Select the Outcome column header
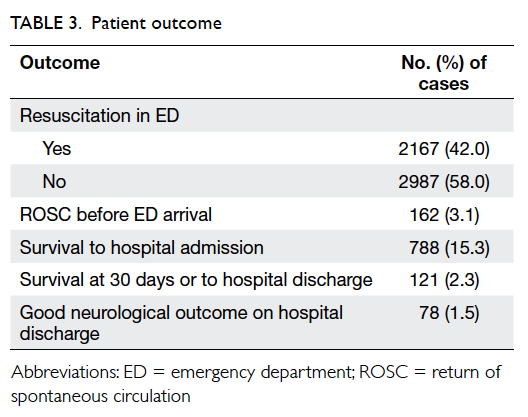The image size is (528, 417). pos(60,63)
